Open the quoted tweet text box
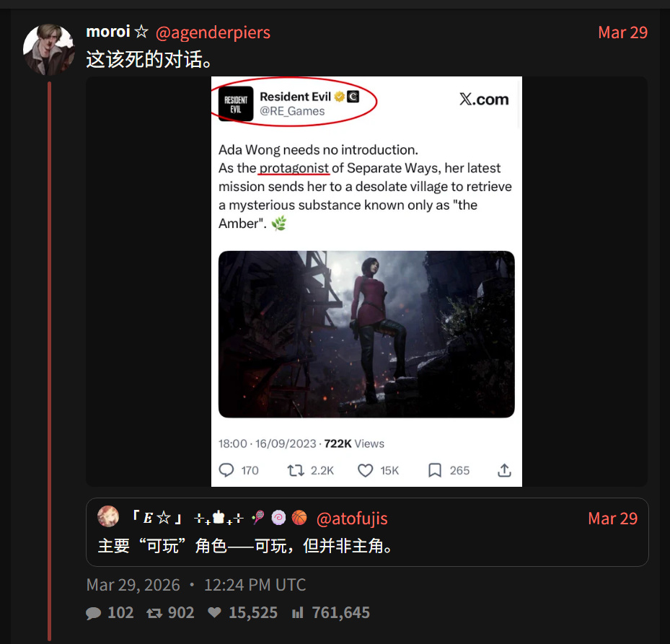670x644 pixels. (367, 532)
